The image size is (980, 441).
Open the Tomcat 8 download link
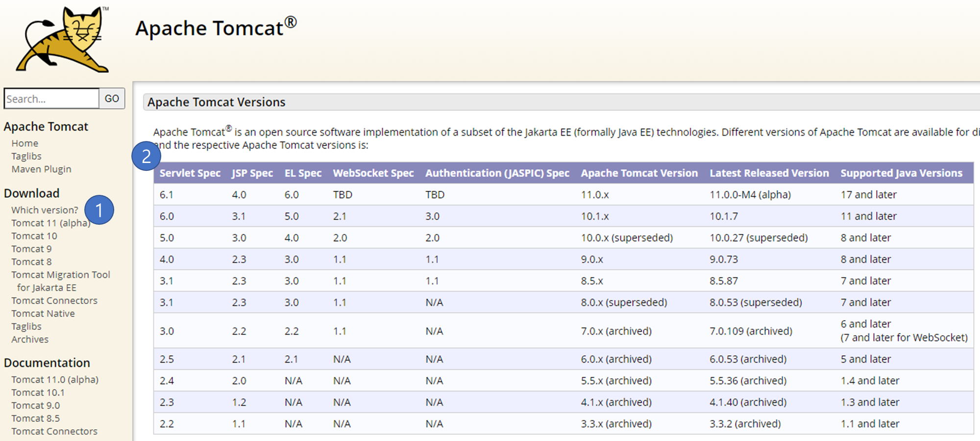[31, 261]
